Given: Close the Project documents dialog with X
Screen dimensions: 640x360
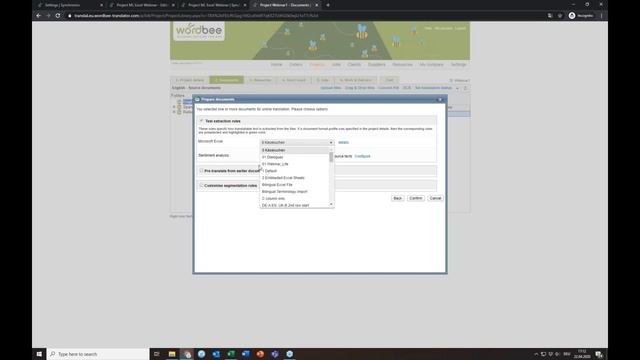Looking at the screenshot, I should point(440,99).
